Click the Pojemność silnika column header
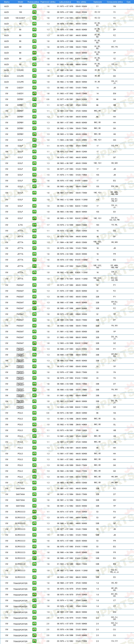The width and height of the screenshot is (134, 644). pos(48,2)
